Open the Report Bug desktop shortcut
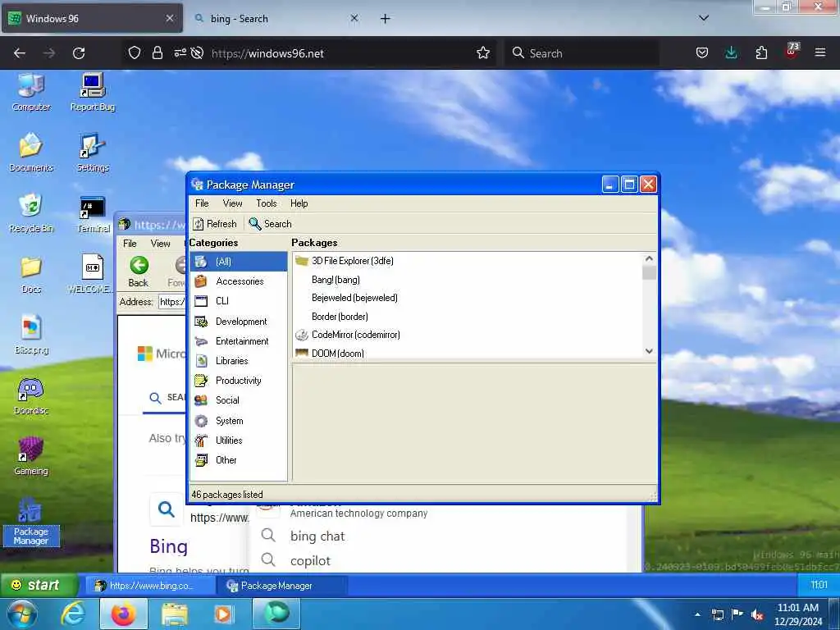This screenshot has height=630, width=840. [x=93, y=92]
